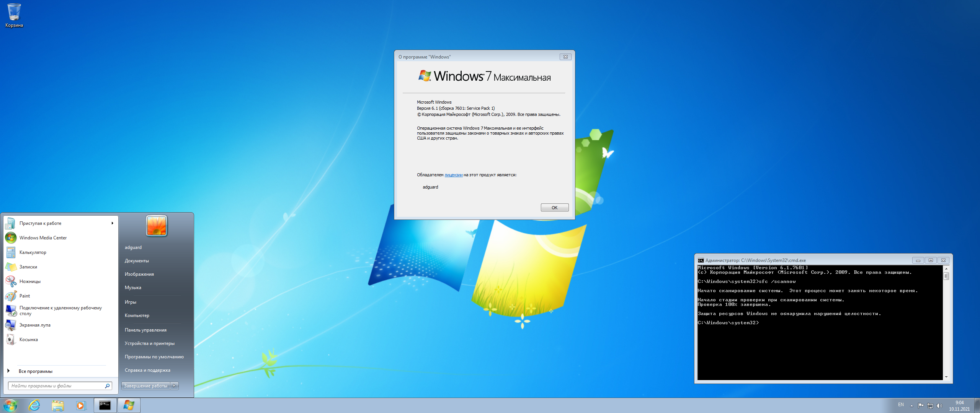Open Компьютер from Start menu
This screenshot has height=413, width=980.
[137, 315]
